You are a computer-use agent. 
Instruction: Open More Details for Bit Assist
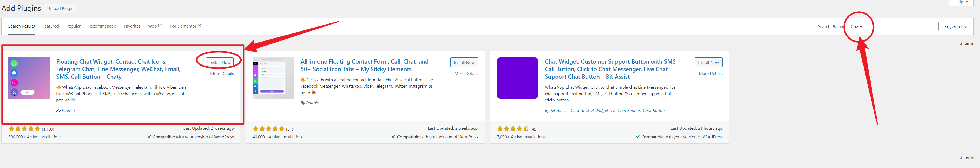tap(711, 74)
